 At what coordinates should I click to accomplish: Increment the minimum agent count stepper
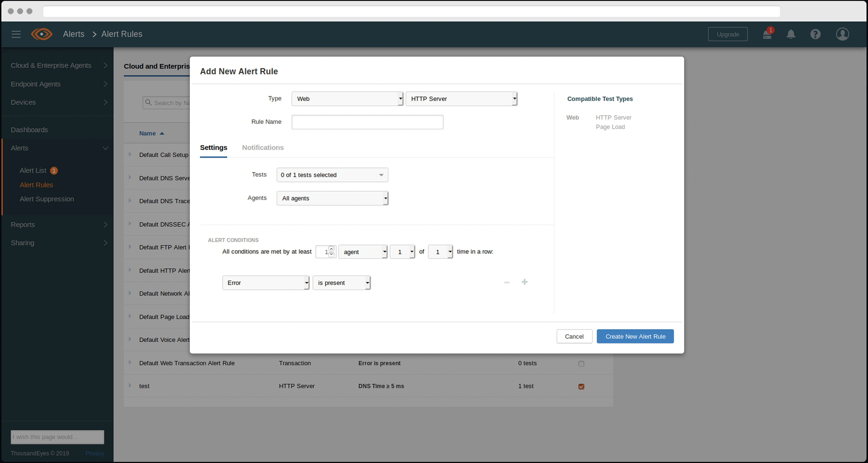331,249
